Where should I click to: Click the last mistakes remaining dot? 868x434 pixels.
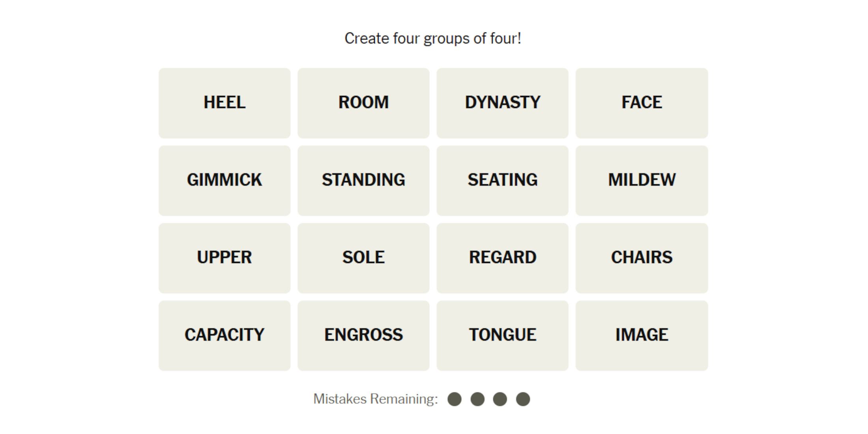tap(523, 399)
